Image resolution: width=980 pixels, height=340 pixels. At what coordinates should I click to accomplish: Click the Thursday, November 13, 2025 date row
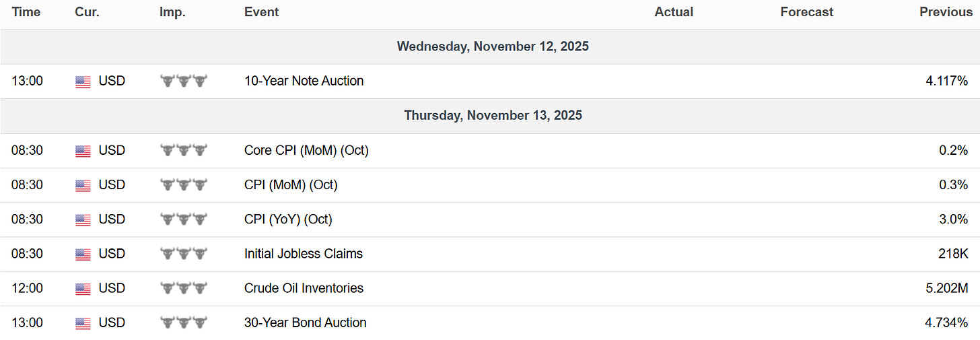pyautogui.click(x=493, y=115)
